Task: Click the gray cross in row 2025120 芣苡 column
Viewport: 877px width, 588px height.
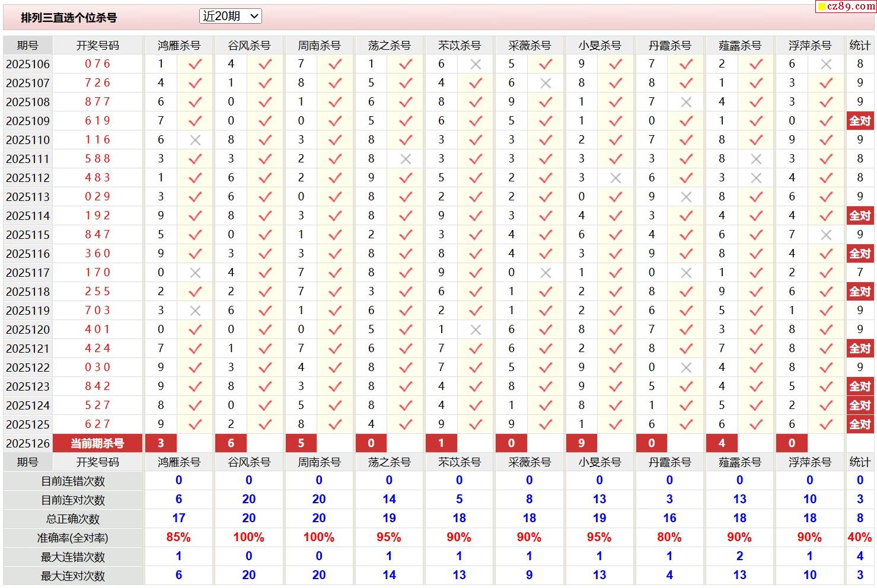Action: pyautogui.click(x=476, y=330)
